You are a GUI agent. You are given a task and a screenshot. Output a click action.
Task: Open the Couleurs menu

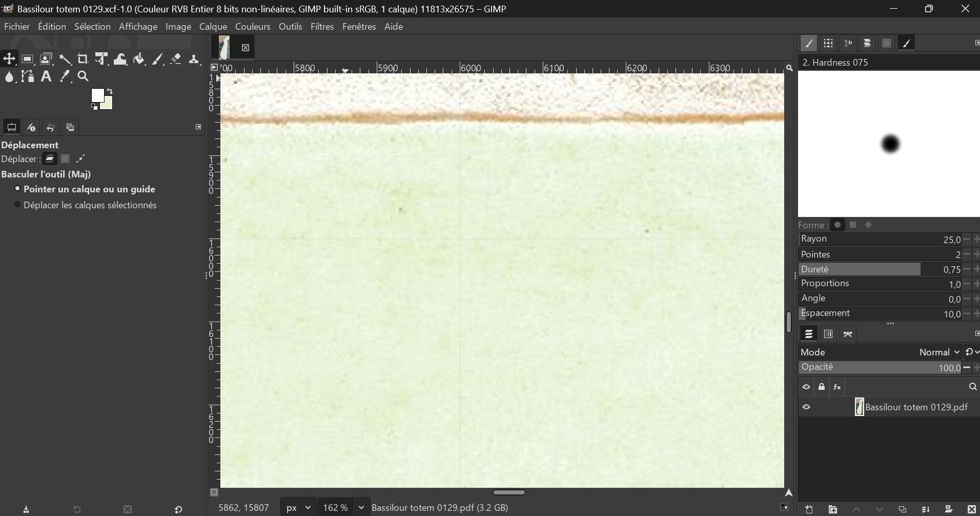click(x=253, y=27)
